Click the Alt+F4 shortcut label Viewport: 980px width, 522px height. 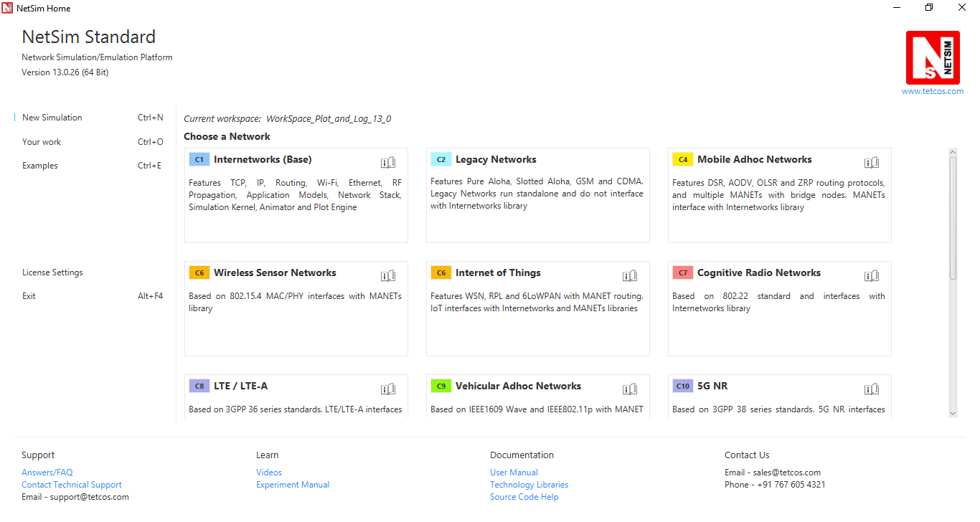[x=151, y=296]
